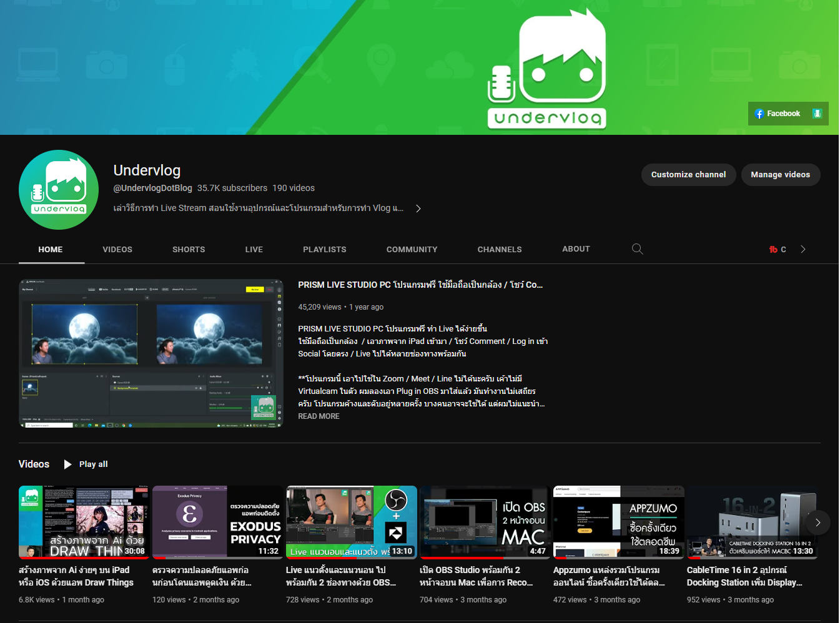Open the PRISM LIVE STUDIO video title
This screenshot has width=840, height=623.
click(420, 285)
